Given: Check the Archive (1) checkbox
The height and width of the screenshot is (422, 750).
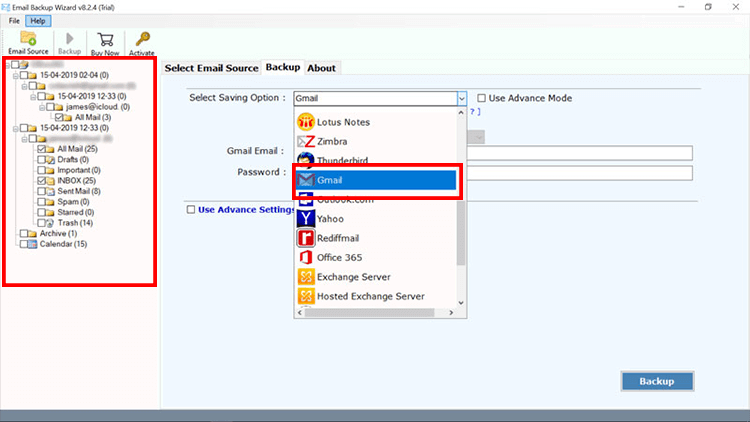Looking at the screenshot, I should pos(24,233).
